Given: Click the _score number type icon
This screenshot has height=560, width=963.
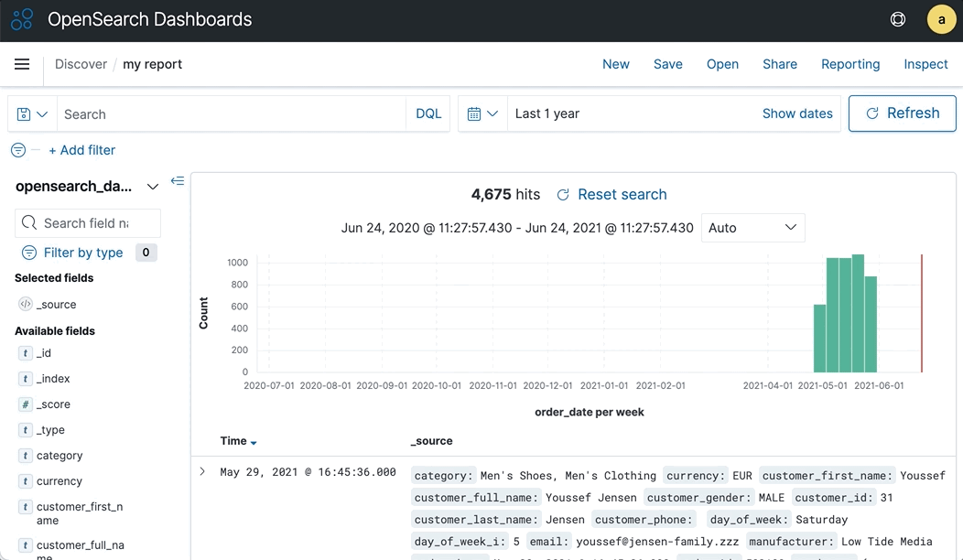Looking at the screenshot, I should [26, 404].
